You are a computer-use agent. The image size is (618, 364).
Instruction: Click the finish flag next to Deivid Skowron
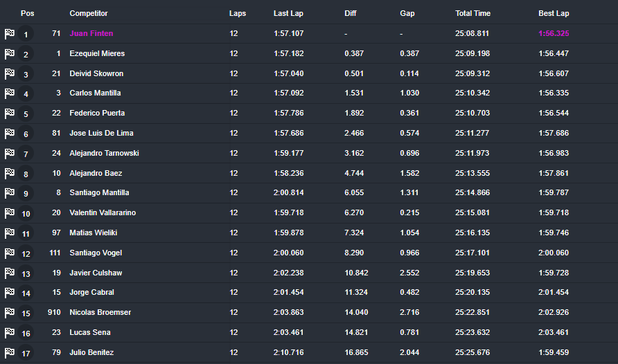(10, 73)
